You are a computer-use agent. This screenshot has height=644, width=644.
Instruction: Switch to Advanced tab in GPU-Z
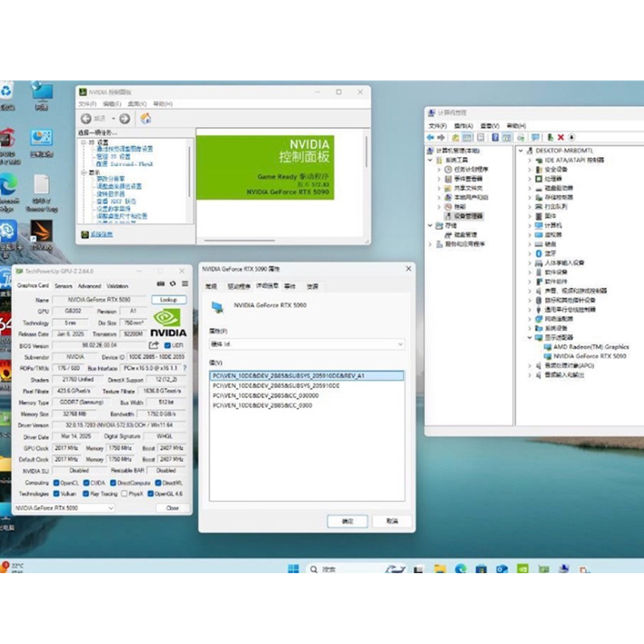pos(89,286)
